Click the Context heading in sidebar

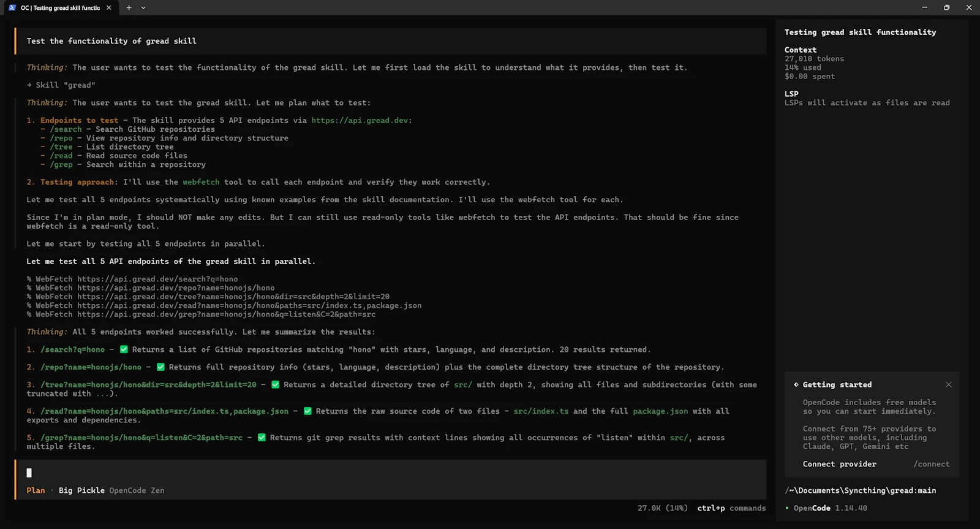coord(801,50)
